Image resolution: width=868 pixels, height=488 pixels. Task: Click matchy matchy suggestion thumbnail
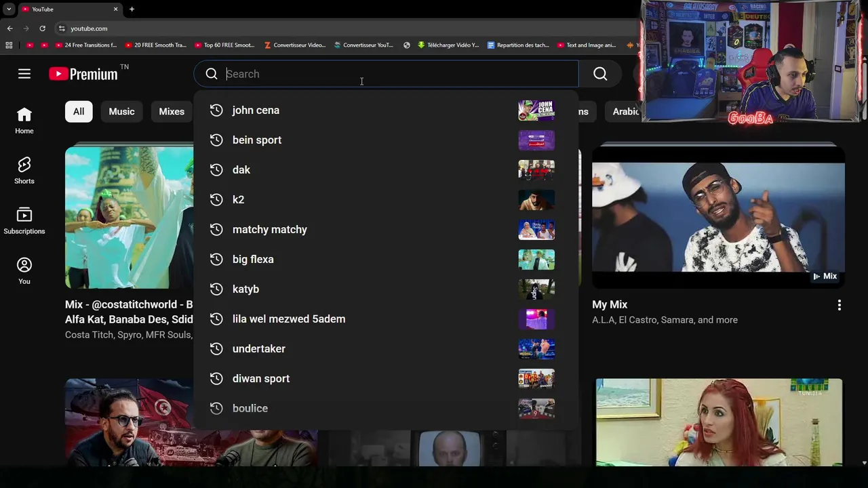[536, 229]
